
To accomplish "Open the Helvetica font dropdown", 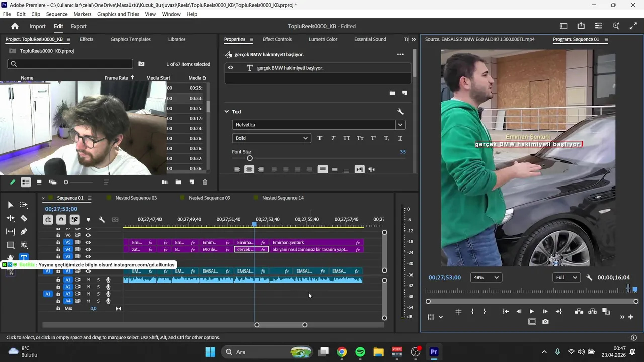I will tap(400, 125).
